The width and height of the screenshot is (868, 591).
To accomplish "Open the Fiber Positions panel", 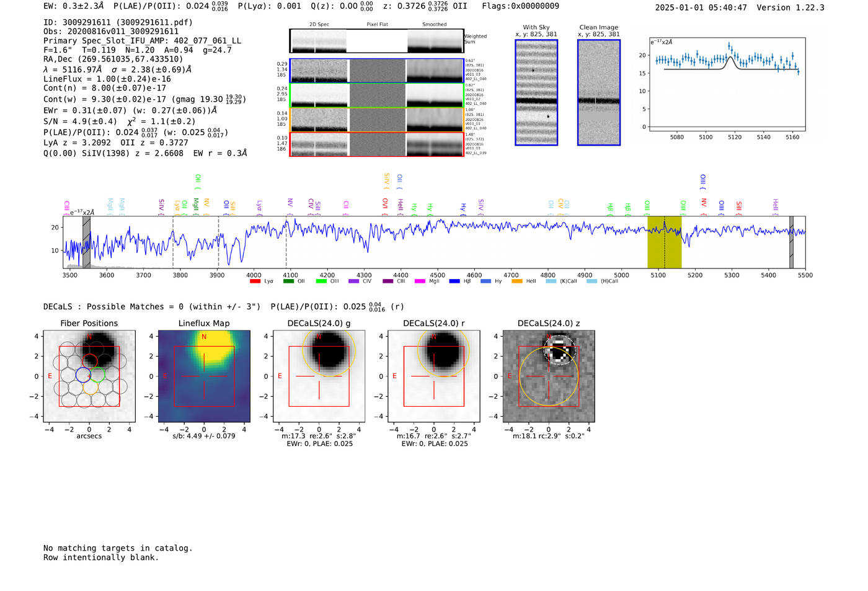I will pos(89,376).
